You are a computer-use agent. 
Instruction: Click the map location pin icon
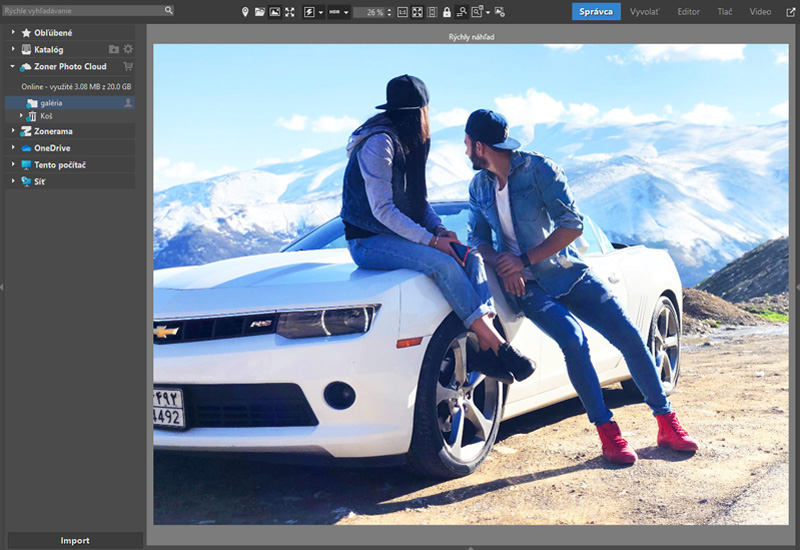coord(246,12)
